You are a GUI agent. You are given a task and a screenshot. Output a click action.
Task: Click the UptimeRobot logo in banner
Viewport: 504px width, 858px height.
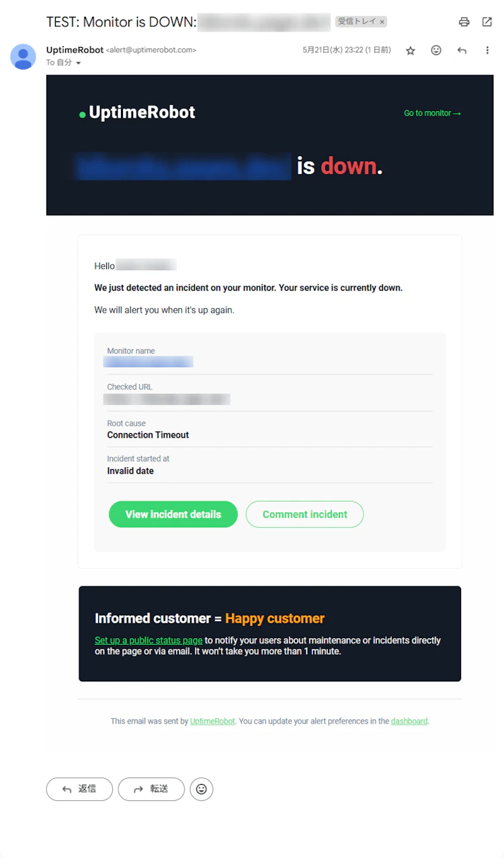pyautogui.click(x=137, y=112)
